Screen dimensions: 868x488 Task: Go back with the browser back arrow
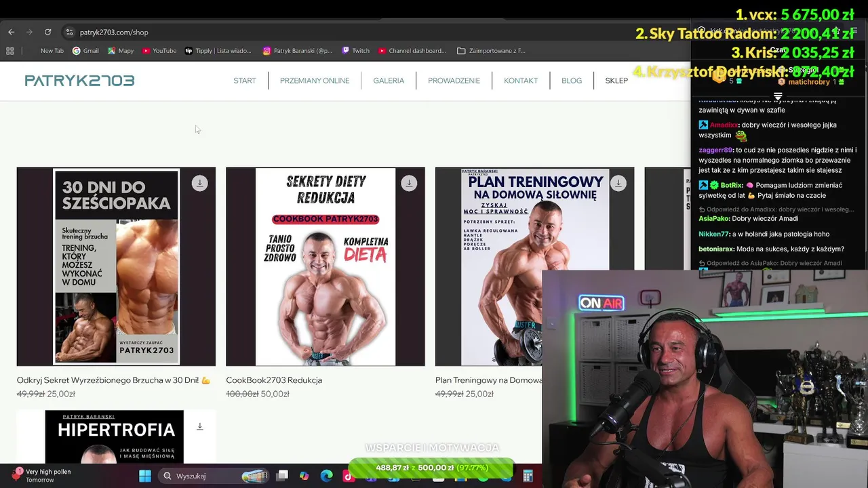[11, 32]
